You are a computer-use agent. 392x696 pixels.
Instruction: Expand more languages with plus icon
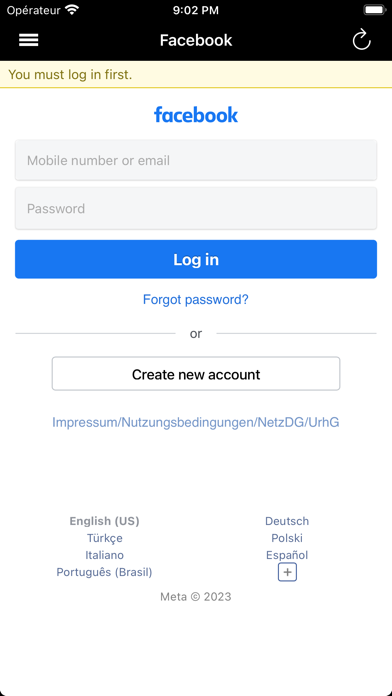click(x=287, y=572)
